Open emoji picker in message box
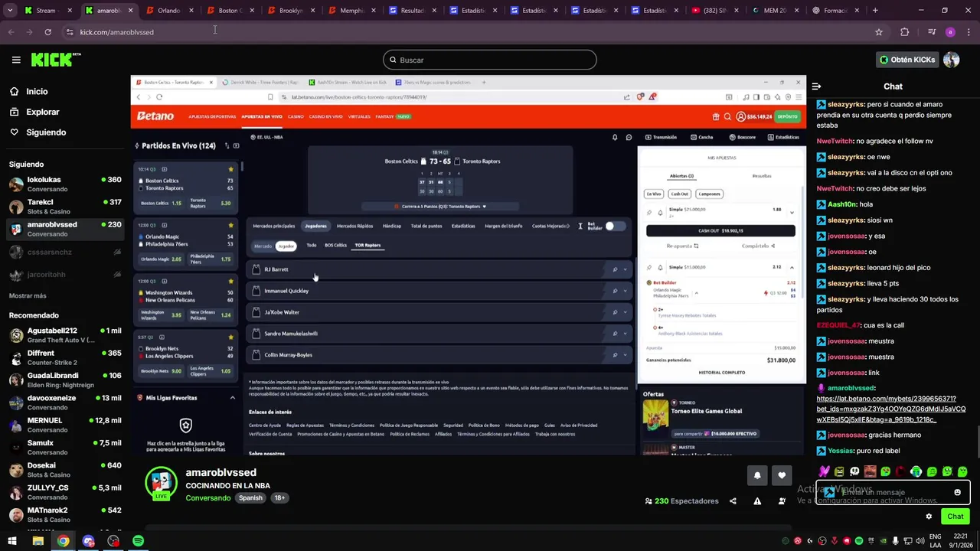 coord(957,492)
